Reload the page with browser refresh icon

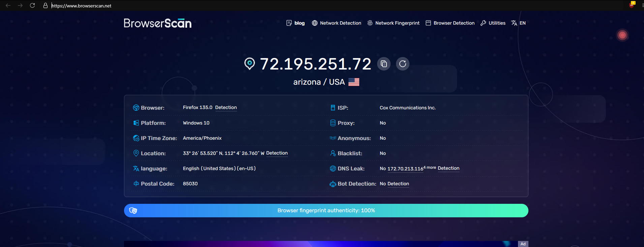pos(32,5)
